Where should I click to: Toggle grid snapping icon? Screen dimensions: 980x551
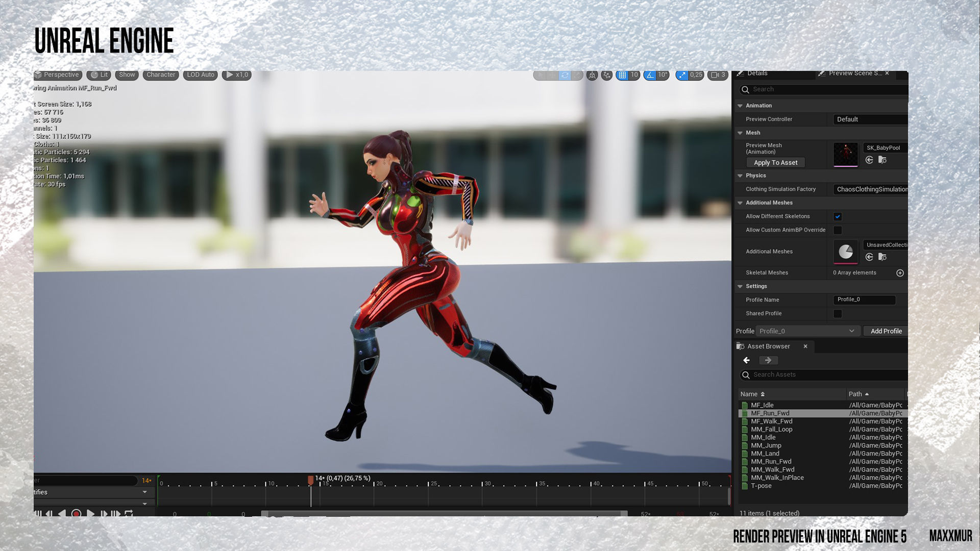(622, 75)
